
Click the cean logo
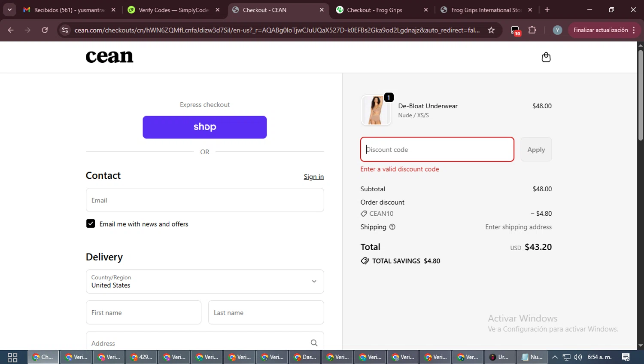click(x=109, y=57)
